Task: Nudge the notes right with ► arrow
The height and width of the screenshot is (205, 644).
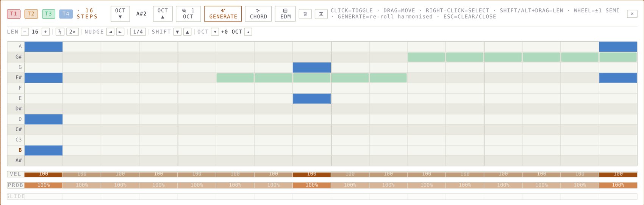Action: 120,32
